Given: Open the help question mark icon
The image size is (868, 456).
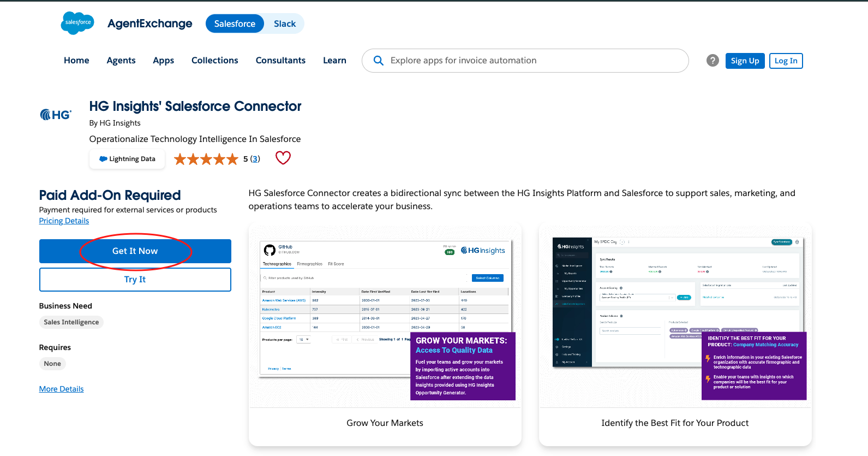Looking at the screenshot, I should pos(713,61).
